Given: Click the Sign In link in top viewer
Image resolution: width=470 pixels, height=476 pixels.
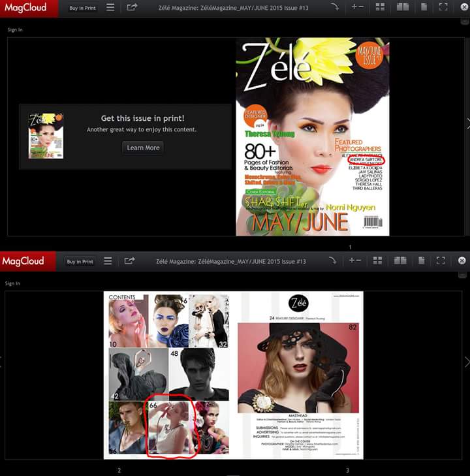Looking at the screenshot, I should coord(15,30).
